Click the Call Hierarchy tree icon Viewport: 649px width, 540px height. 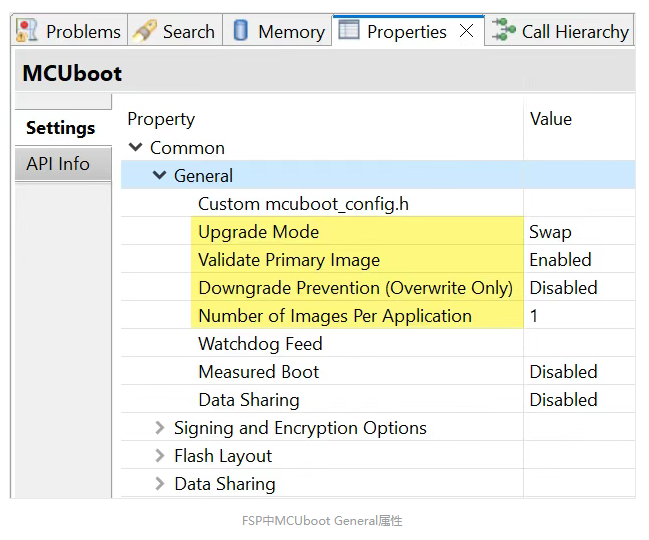click(503, 30)
